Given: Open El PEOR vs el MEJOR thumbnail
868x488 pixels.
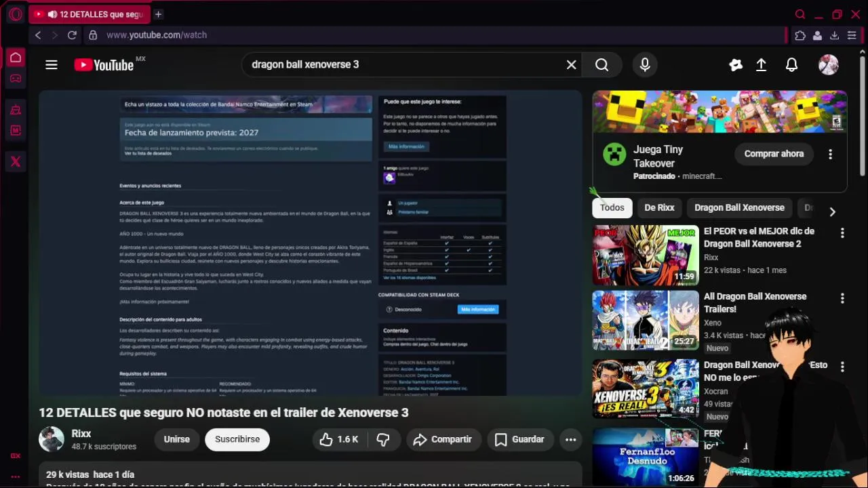Looking at the screenshot, I should [646, 255].
